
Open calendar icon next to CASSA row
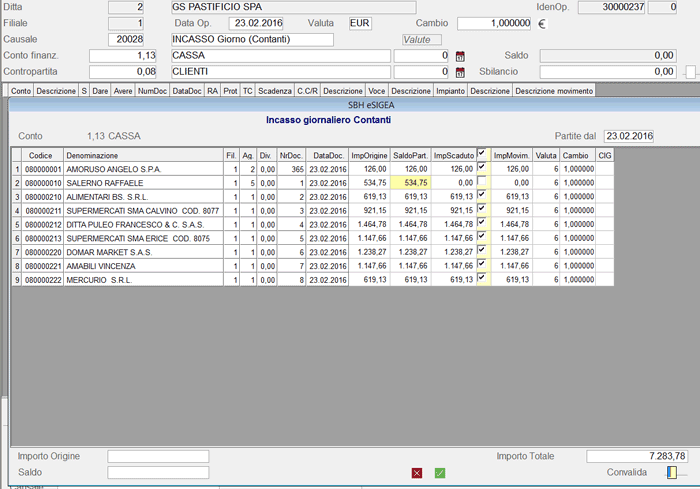(460, 56)
